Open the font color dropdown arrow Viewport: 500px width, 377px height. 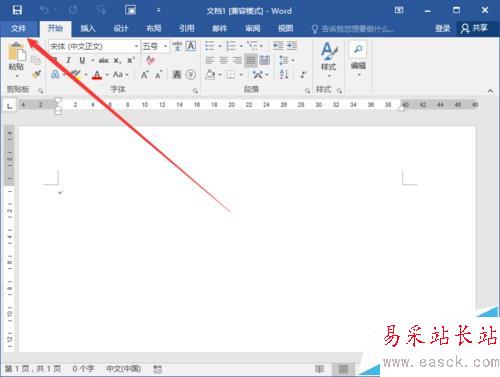pyautogui.click(x=107, y=75)
